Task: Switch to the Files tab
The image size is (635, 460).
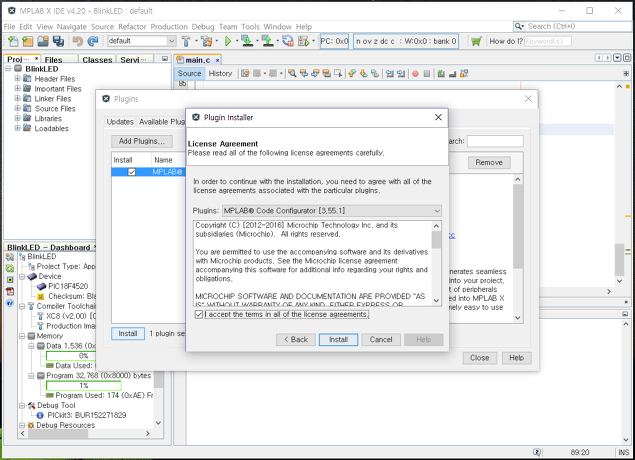Action: coord(53,60)
